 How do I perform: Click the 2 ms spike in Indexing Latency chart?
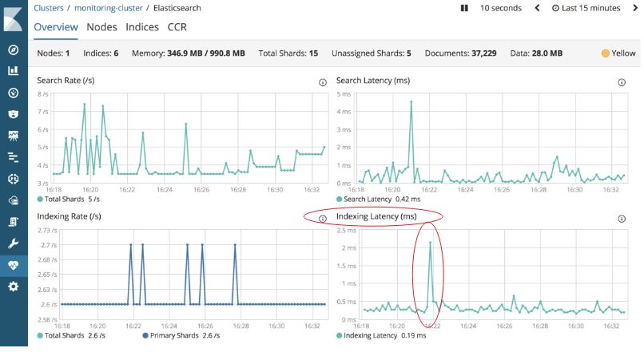[x=430, y=243]
